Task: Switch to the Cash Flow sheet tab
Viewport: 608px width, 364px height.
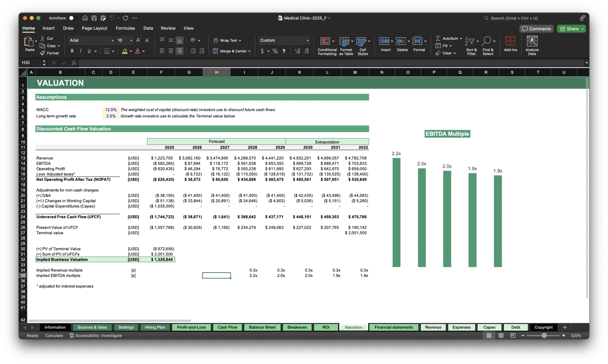Action: (x=227, y=327)
